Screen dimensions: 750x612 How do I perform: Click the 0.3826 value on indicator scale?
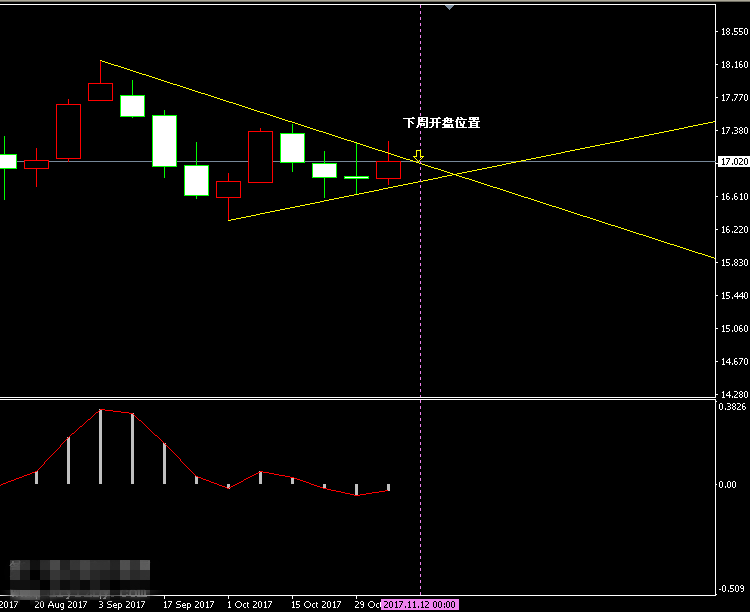point(733,406)
